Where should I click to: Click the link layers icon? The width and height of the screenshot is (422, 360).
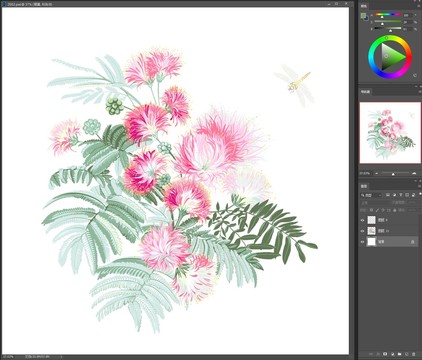tap(371, 354)
